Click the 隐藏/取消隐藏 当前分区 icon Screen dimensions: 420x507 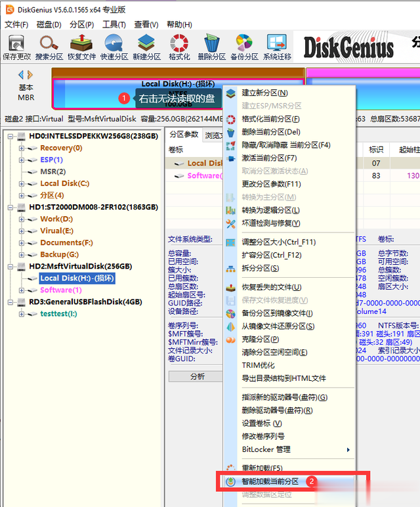pyautogui.click(x=231, y=146)
